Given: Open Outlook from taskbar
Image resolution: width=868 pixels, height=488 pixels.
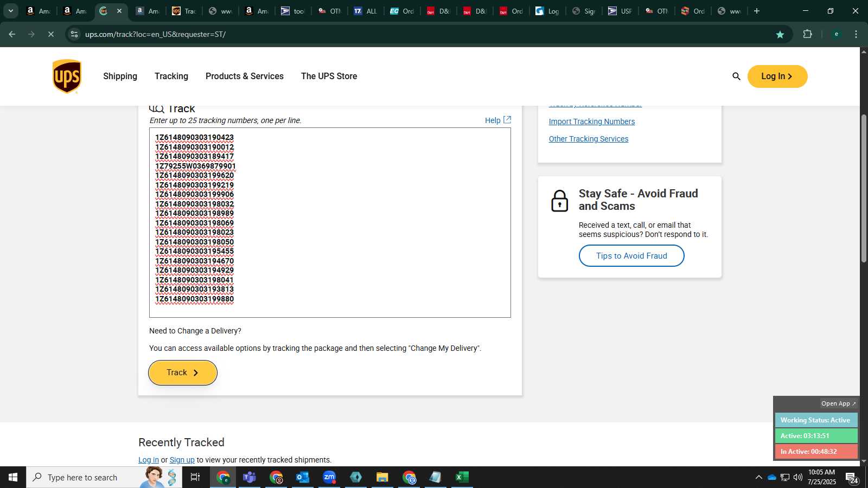Looking at the screenshot, I should pyautogui.click(x=302, y=477).
